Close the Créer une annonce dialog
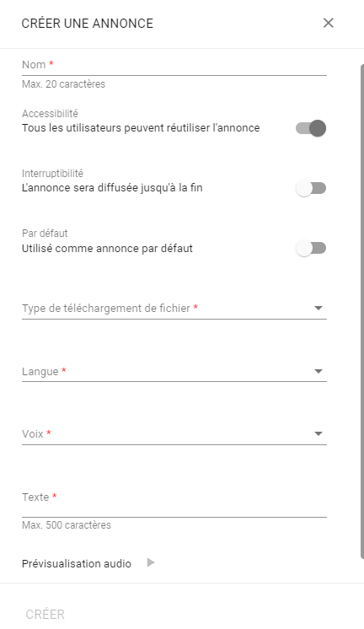 (x=329, y=23)
